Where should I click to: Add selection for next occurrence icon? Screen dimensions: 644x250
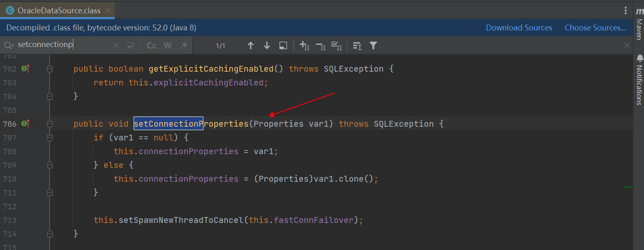pos(304,45)
